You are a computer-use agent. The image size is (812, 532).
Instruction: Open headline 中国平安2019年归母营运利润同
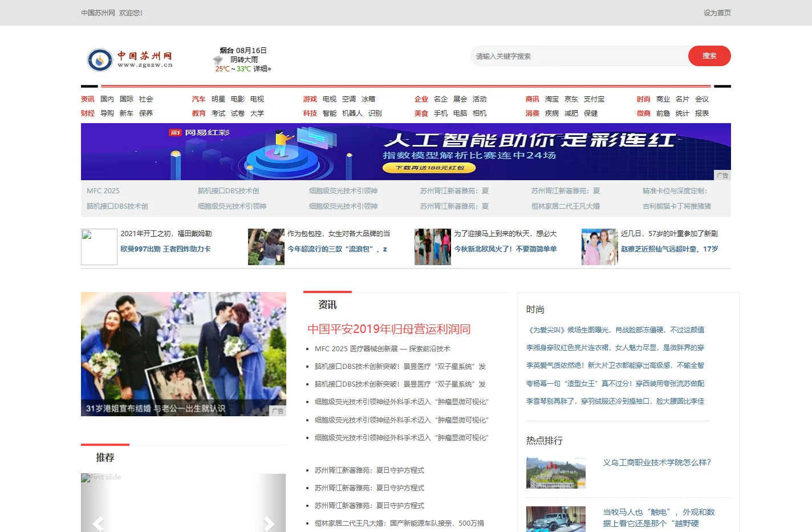389,329
